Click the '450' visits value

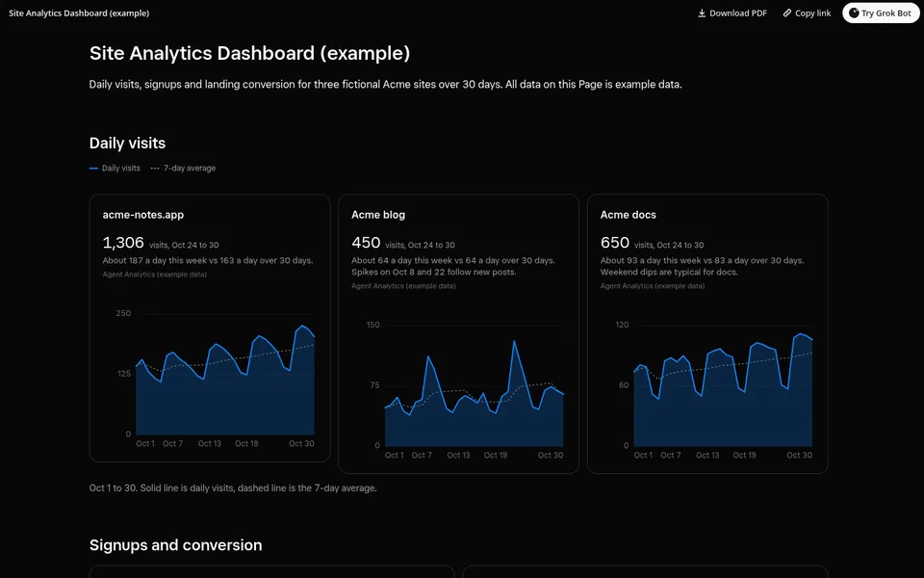click(366, 243)
